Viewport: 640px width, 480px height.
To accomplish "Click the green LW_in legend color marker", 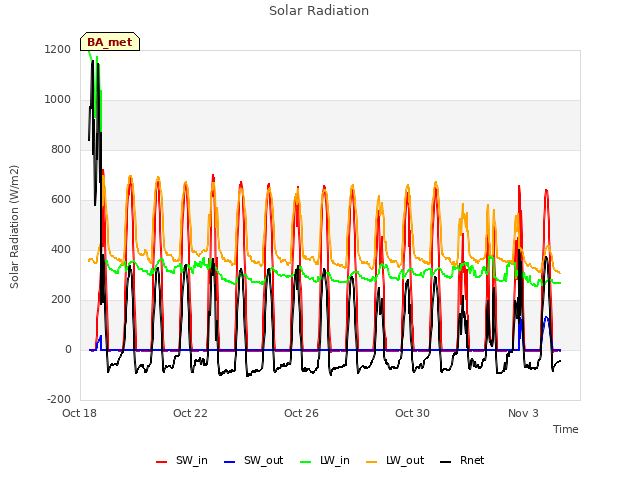I will click(306, 462).
